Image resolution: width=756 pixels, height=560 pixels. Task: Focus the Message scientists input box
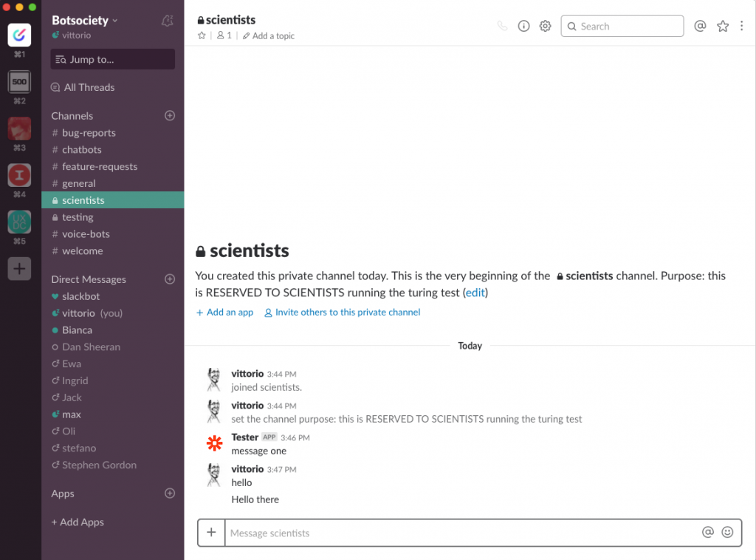click(462, 533)
